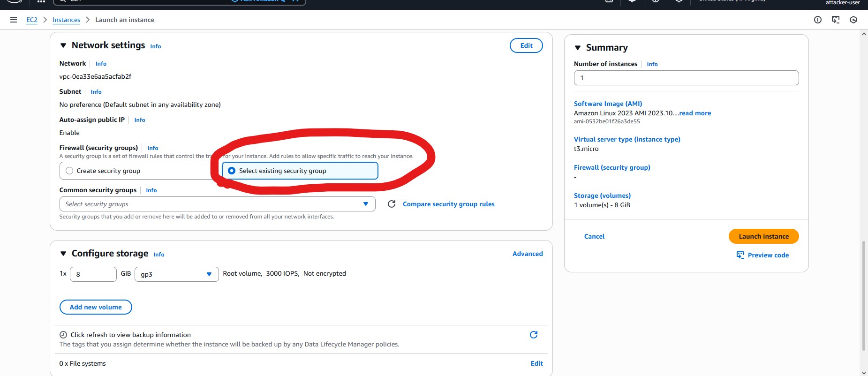Click Edit button in Network settings

(x=526, y=45)
